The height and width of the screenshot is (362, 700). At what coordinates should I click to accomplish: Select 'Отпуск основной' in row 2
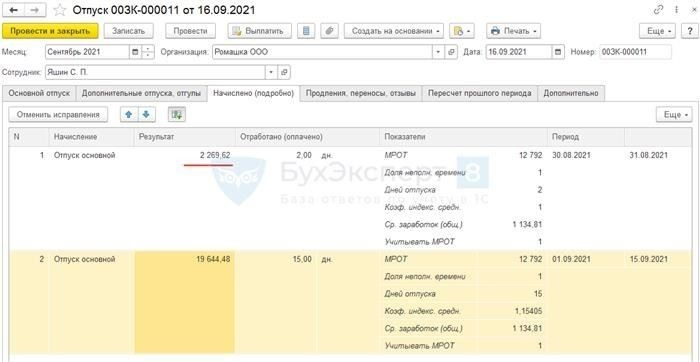(x=84, y=259)
